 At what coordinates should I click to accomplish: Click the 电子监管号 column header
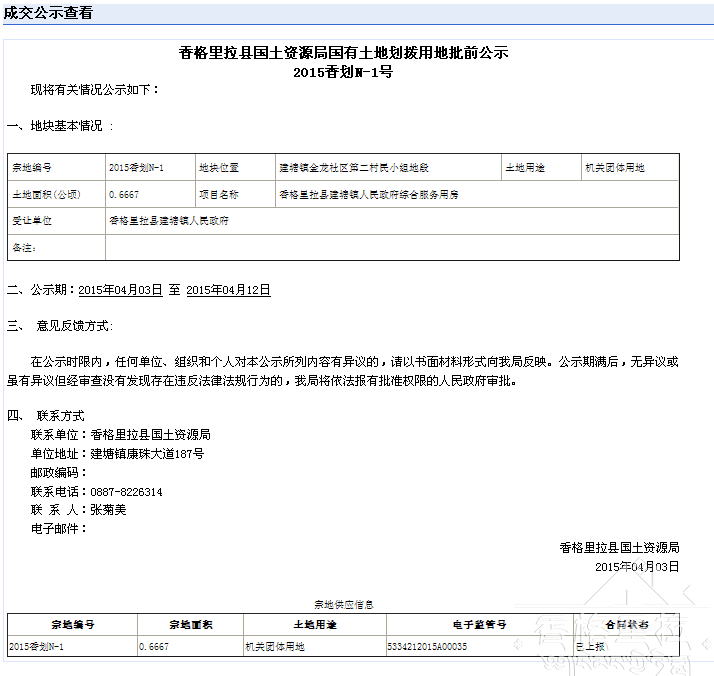(x=479, y=624)
